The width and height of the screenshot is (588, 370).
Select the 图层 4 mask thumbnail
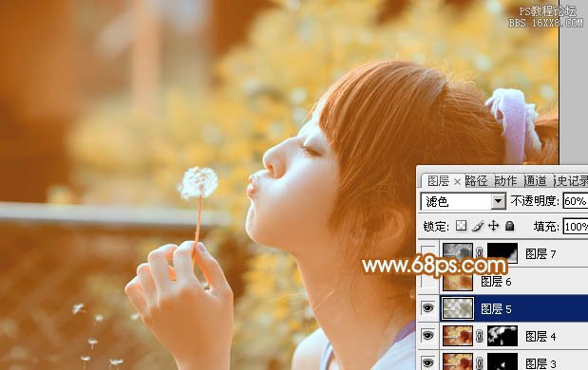click(503, 336)
